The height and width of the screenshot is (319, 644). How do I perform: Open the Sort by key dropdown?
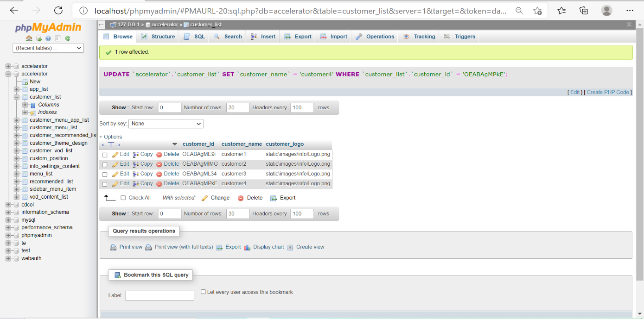coord(166,124)
